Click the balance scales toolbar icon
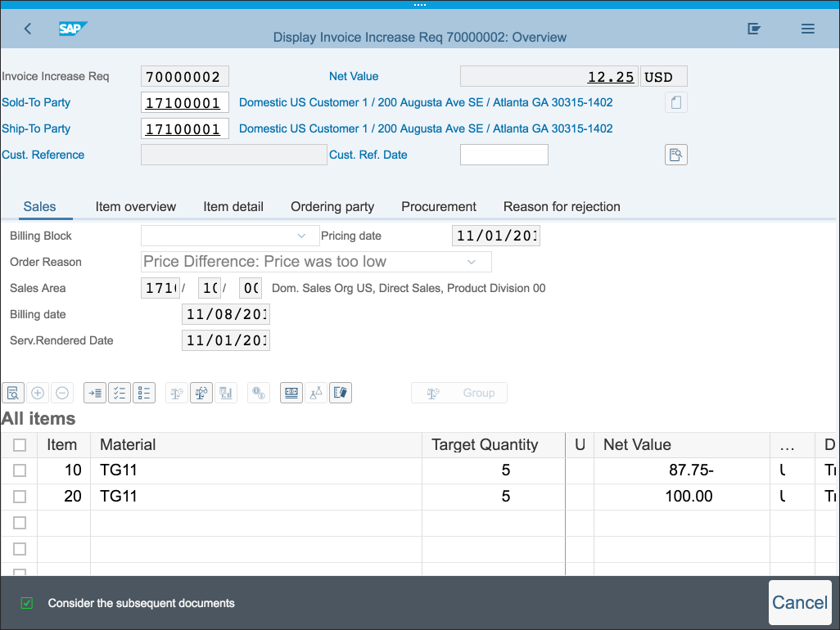 [x=201, y=393]
